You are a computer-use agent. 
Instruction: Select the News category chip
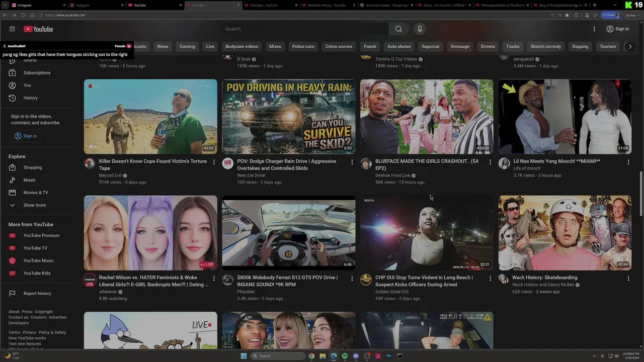tap(163, 46)
